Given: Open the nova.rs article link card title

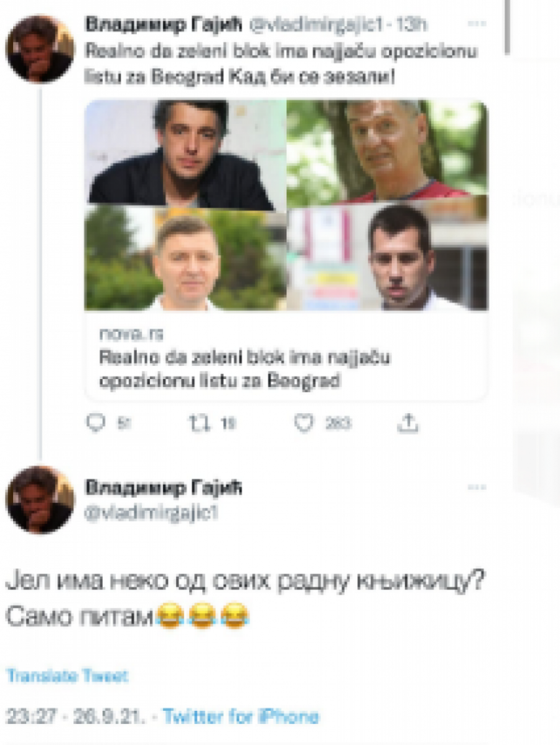Looking at the screenshot, I should [245, 369].
